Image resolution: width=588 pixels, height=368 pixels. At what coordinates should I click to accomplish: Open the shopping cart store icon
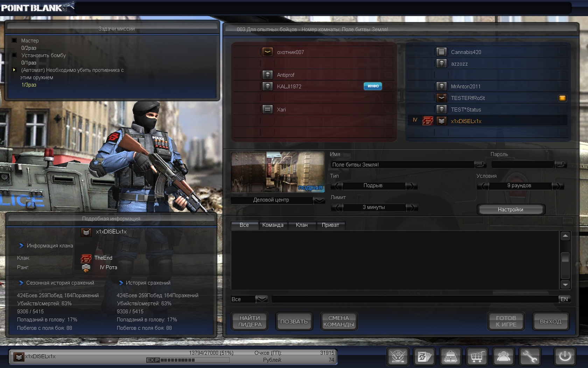477,357
